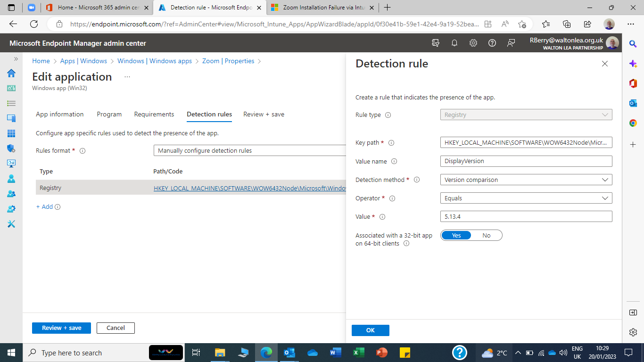Screen dimensions: 644x362
Task: Show info tooltip for Detection method
Action: pyautogui.click(x=416, y=180)
